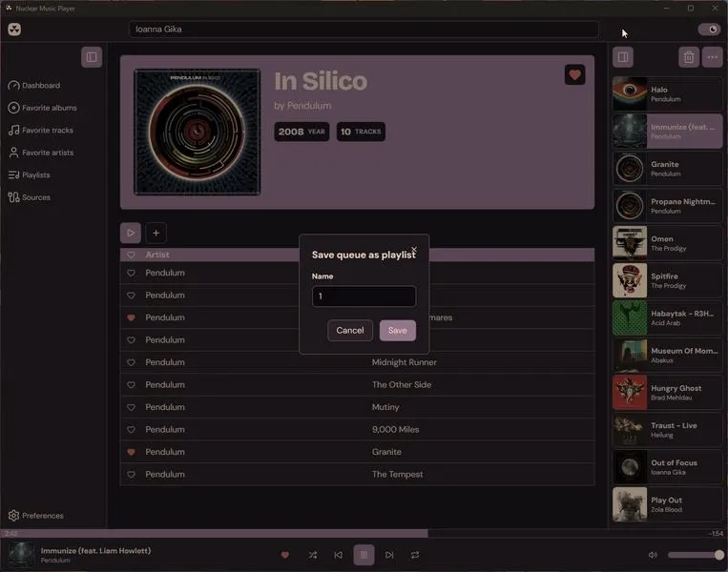The image size is (728, 572).
Task: Toggle heart for The Other Side track
Action: [x=131, y=384]
